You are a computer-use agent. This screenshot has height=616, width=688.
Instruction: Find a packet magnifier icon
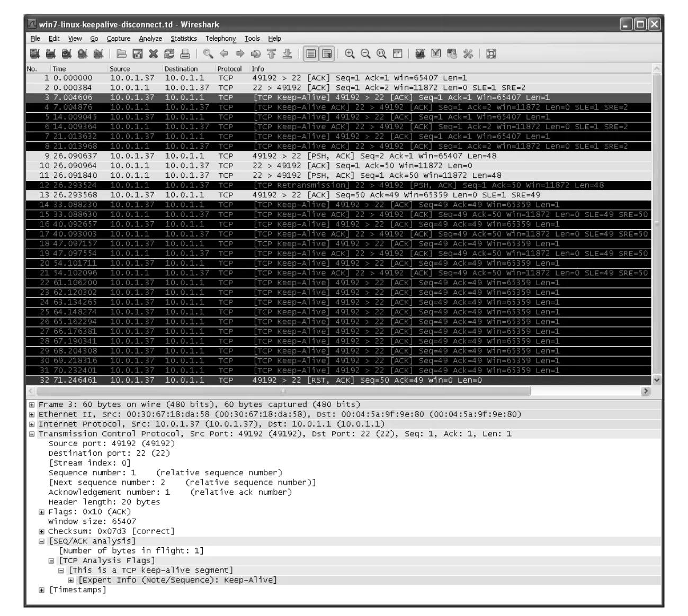tap(208, 53)
